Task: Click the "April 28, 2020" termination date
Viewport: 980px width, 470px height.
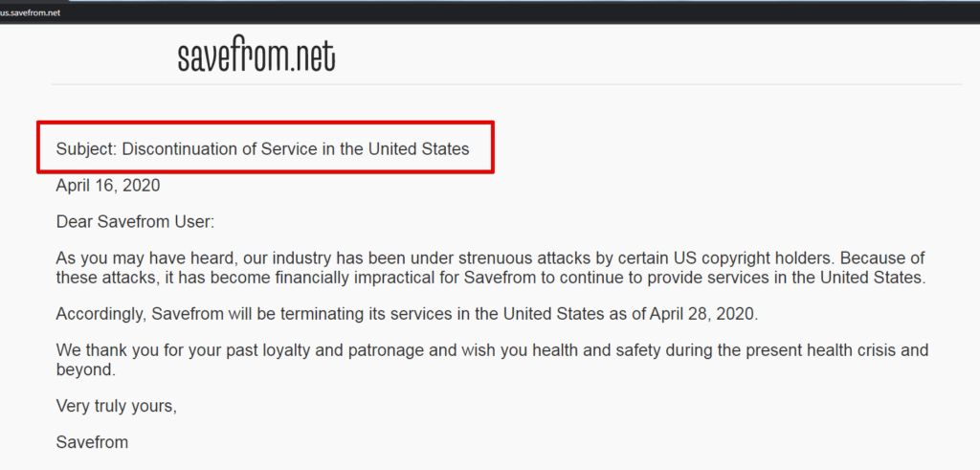Action: click(703, 314)
